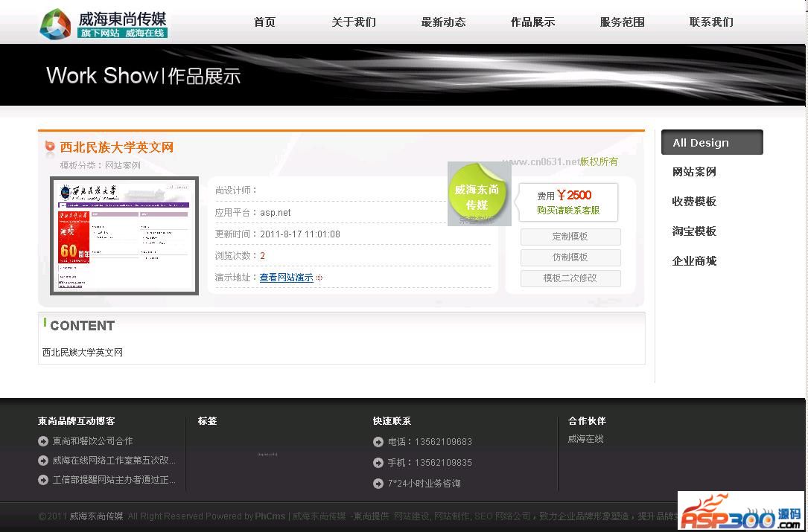Viewport: 808px width, 532px height.
Task: Open the 收费模板 sidebar category
Action: pyautogui.click(x=694, y=202)
